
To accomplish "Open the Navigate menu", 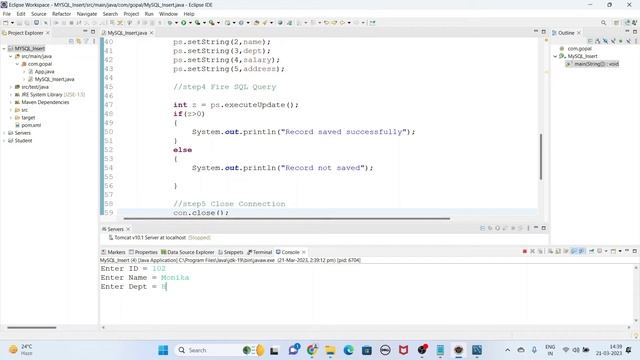I will [x=87, y=14].
